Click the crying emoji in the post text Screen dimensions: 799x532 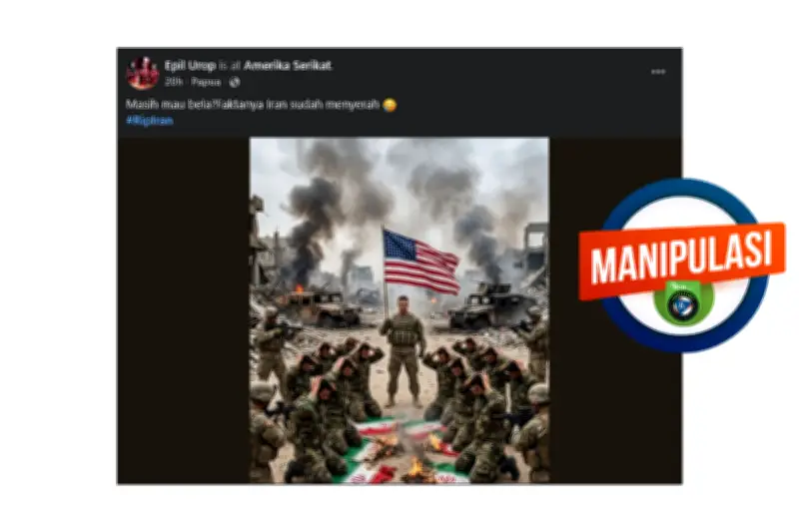(390, 105)
